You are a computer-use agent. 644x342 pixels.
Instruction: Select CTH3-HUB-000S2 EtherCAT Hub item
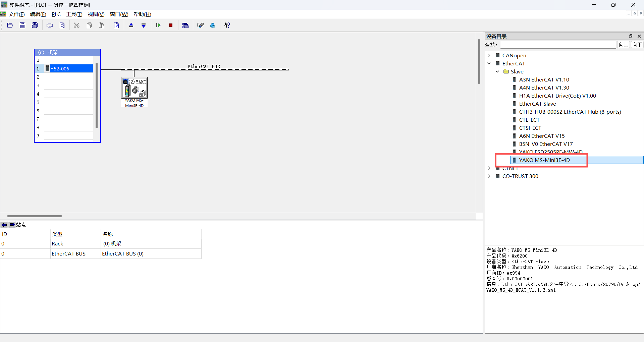[570, 112]
